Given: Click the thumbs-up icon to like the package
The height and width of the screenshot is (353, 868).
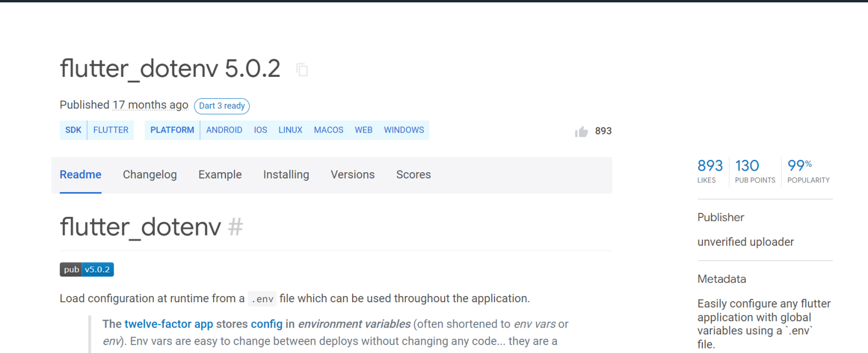Looking at the screenshot, I should coord(581,131).
